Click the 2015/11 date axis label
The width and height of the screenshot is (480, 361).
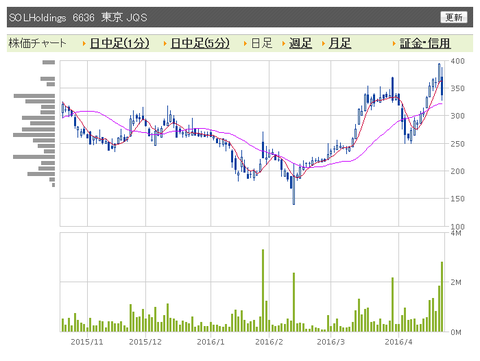[x=87, y=342]
